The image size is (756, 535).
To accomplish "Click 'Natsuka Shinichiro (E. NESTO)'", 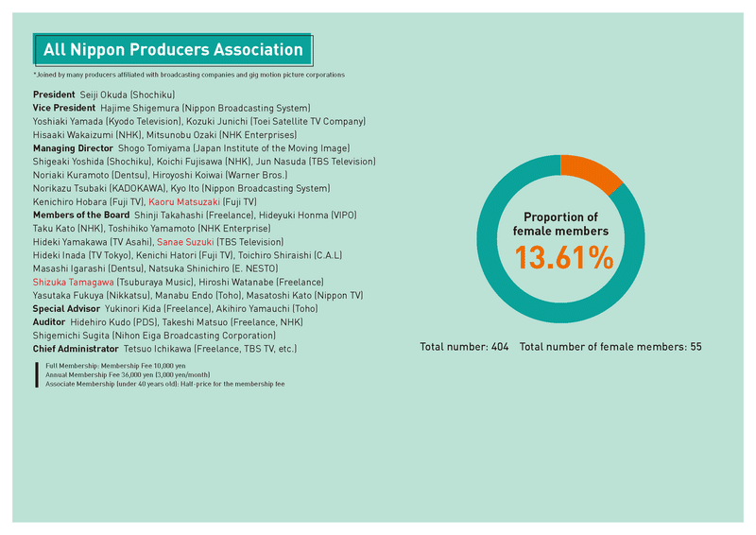I will (x=214, y=268).
